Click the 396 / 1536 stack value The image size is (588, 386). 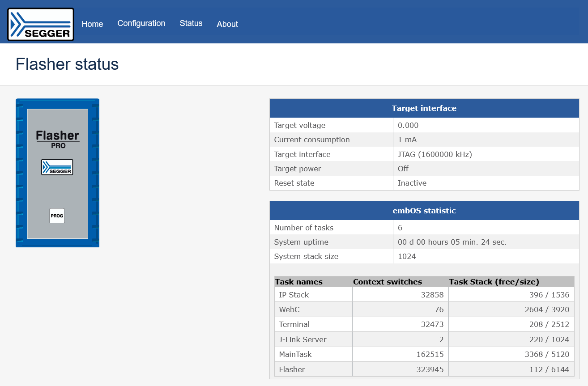pyautogui.click(x=549, y=295)
